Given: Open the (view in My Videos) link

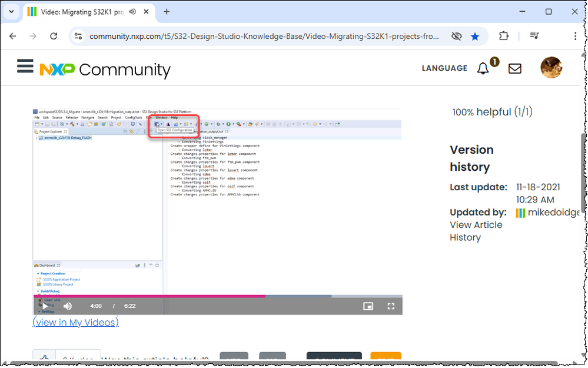Looking at the screenshot, I should click(x=75, y=322).
